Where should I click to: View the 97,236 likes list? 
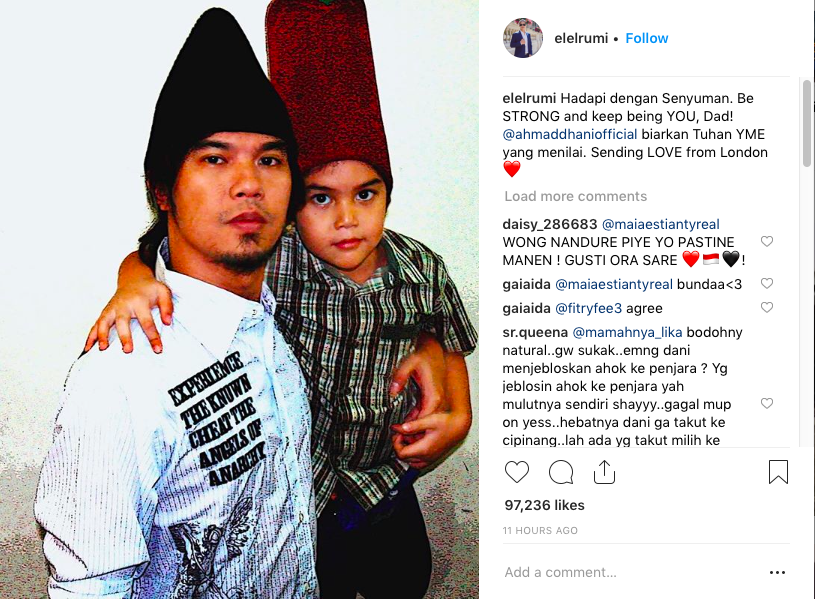point(544,505)
